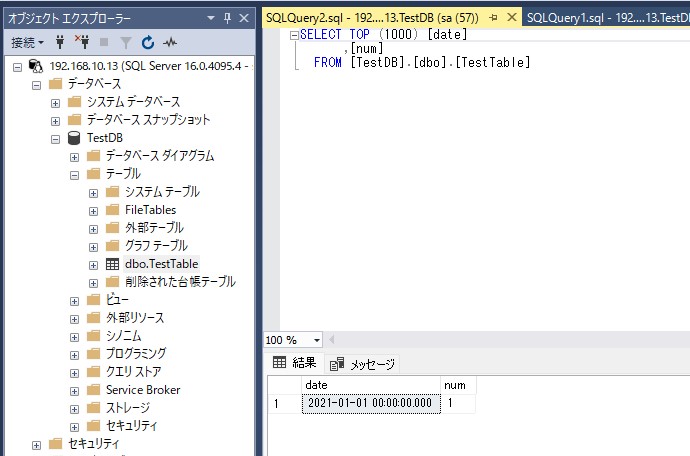
Task: Expand the dbo.TestTable node
Action: (x=93, y=265)
